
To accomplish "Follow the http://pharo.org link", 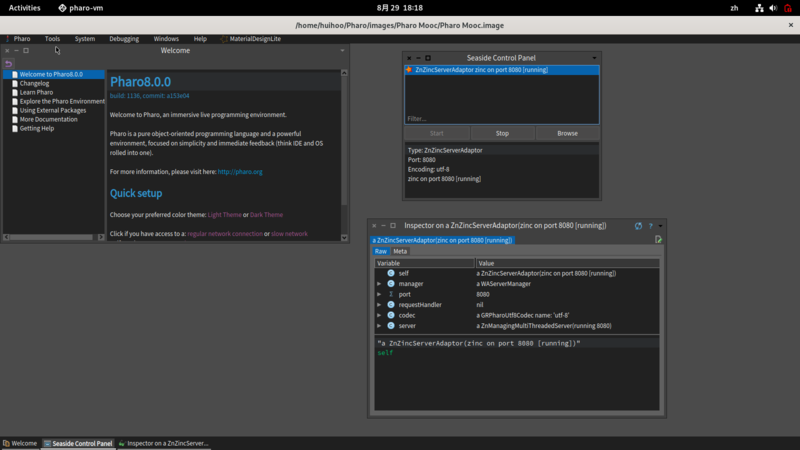I will 240,172.
